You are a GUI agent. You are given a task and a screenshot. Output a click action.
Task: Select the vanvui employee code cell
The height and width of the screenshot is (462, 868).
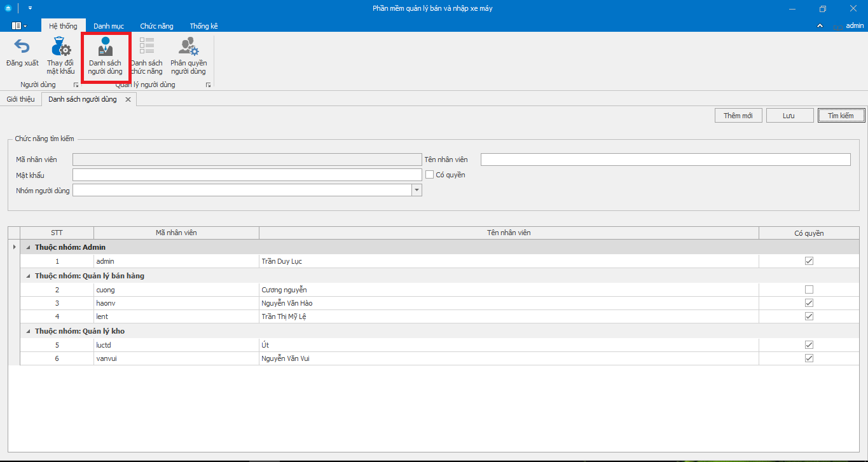click(x=176, y=358)
